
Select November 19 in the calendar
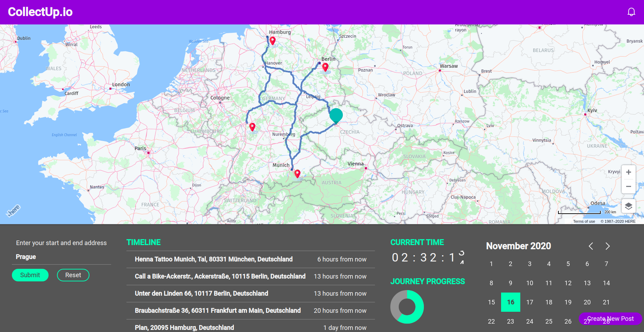[568, 302]
